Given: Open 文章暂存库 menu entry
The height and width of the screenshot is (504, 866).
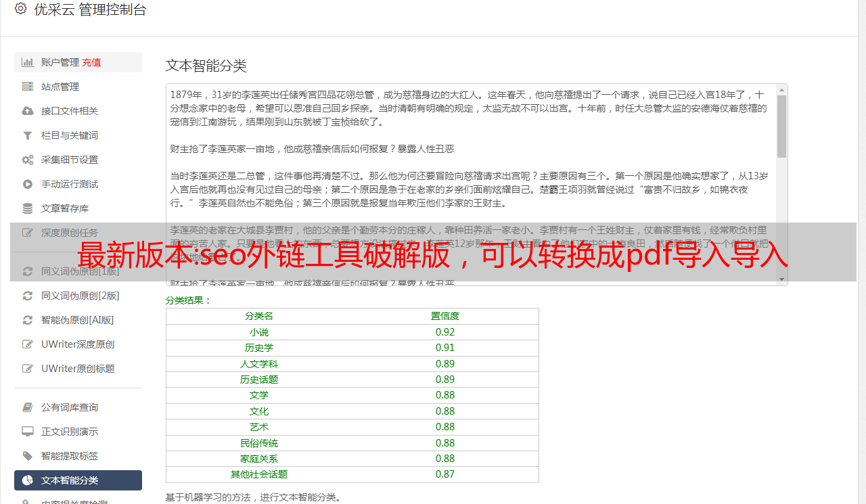Looking at the screenshot, I should (x=78, y=208).
